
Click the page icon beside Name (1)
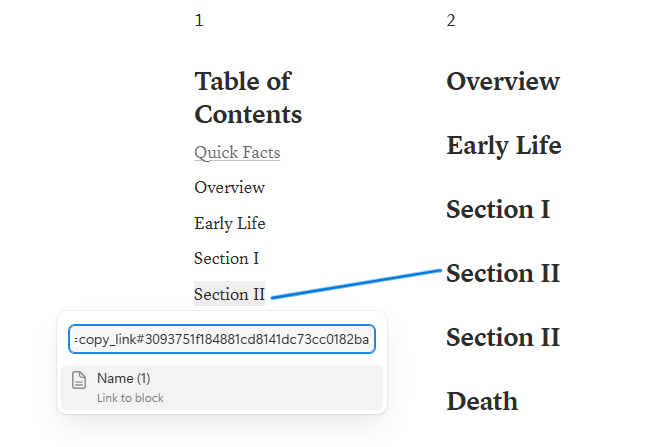pyautogui.click(x=79, y=380)
